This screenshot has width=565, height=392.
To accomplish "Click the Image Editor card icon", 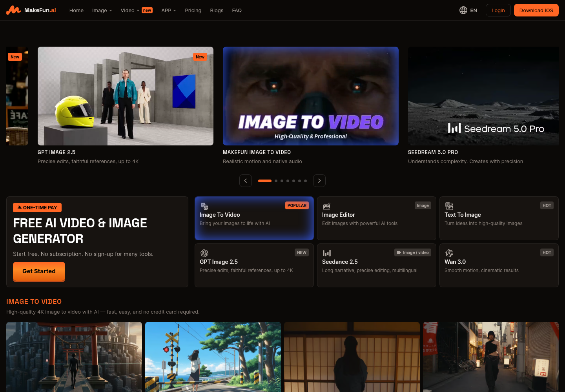I will pos(326,206).
